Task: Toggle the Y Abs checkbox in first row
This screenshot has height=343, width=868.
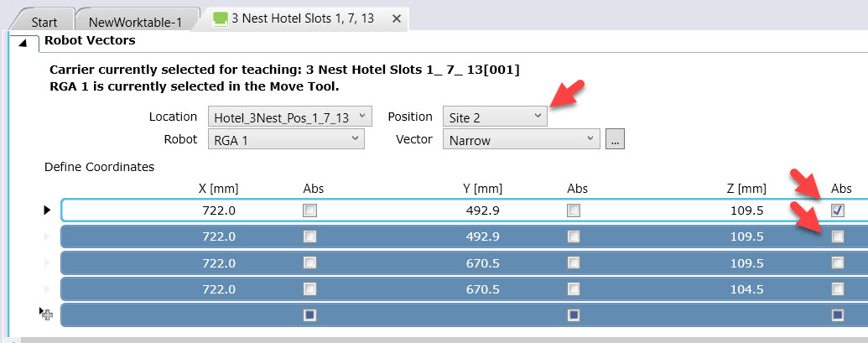Action: pyautogui.click(x=574, y=210)
